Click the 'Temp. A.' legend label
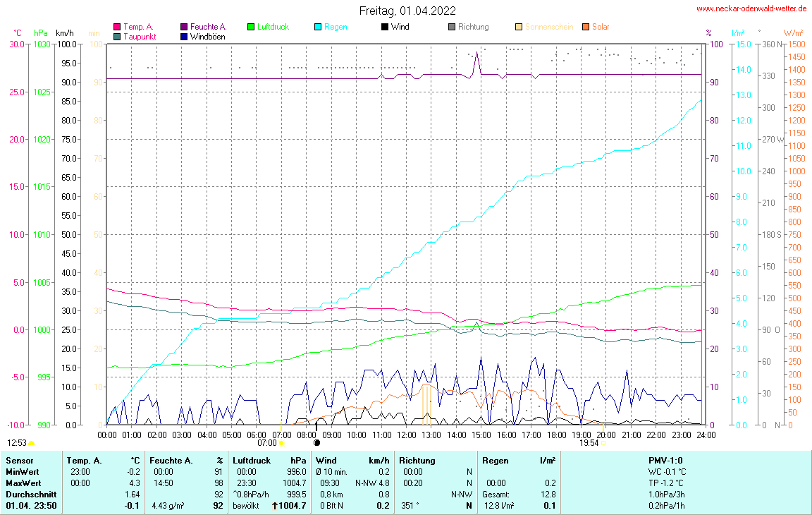This screenshot has height=515, width=812. pyautogui.click(x=138, y=27)
